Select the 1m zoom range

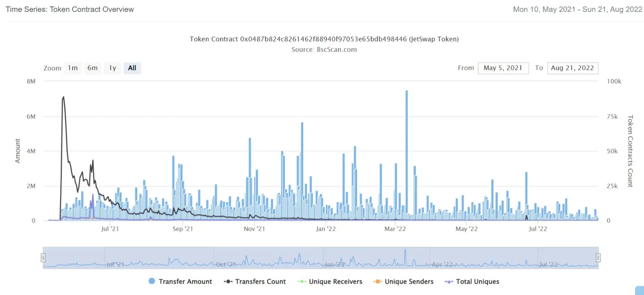(73, 68)
